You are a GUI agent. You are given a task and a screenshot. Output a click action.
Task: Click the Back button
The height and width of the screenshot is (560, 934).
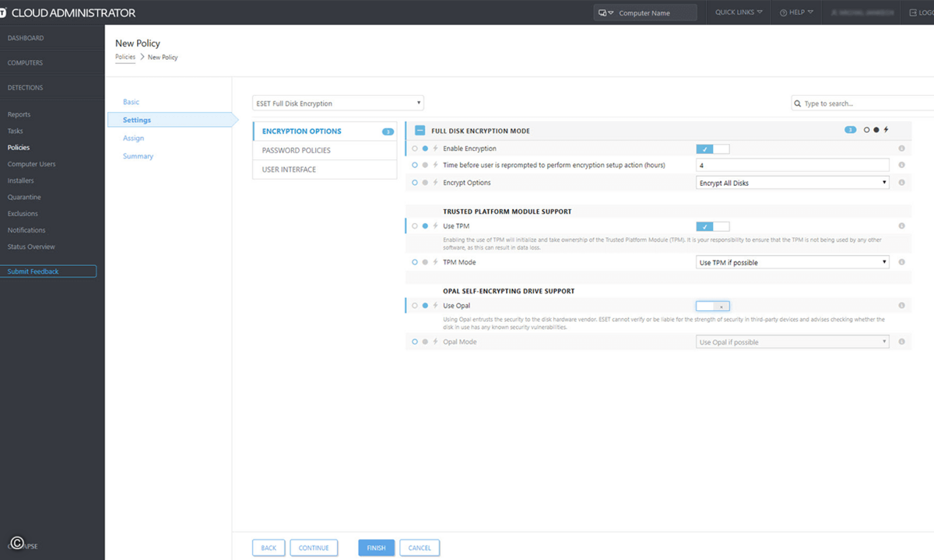point(269,548)
